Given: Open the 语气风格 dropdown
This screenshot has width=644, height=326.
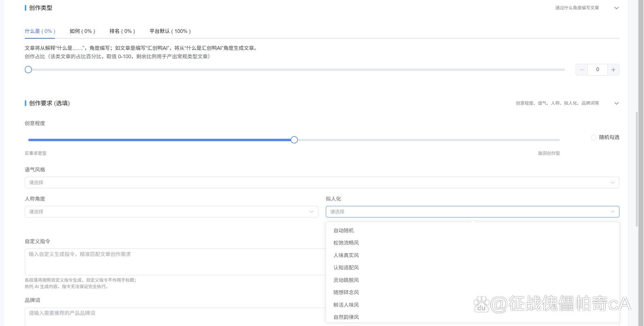Looking at the screenshot, I should tap(321, 183).
